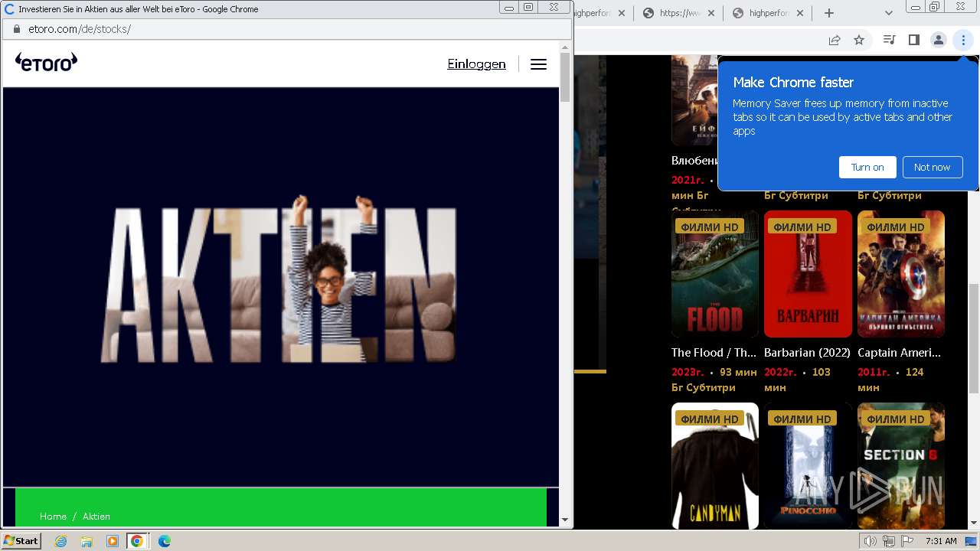The width and height of the screenshot is (980, 551).
Task: Launch Internet Explorer from taskbar
Action: 61,541
